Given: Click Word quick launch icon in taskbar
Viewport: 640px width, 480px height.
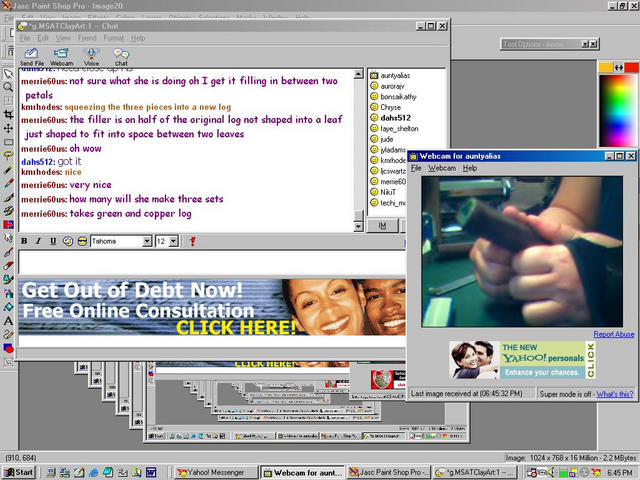Looking at the screenshot, I should tap(151, 473).
